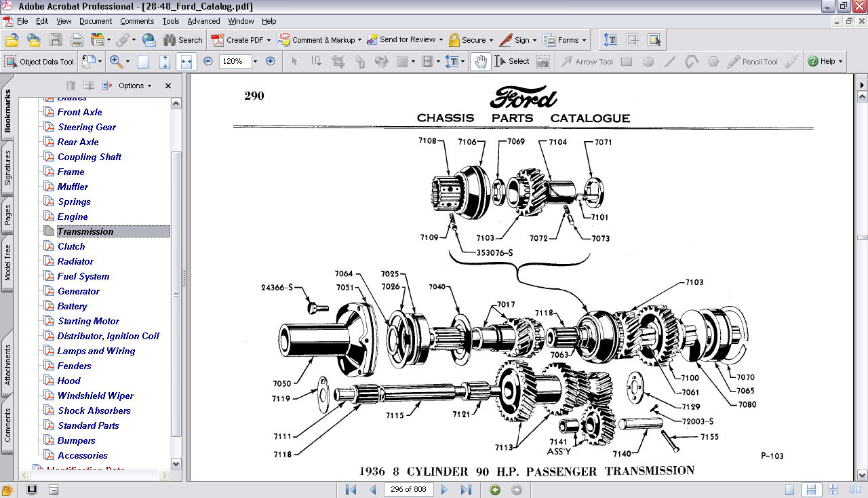Viewport: 868px width, 498px height.
Task: Click the Print icon
Action: [x=77, y=39]
